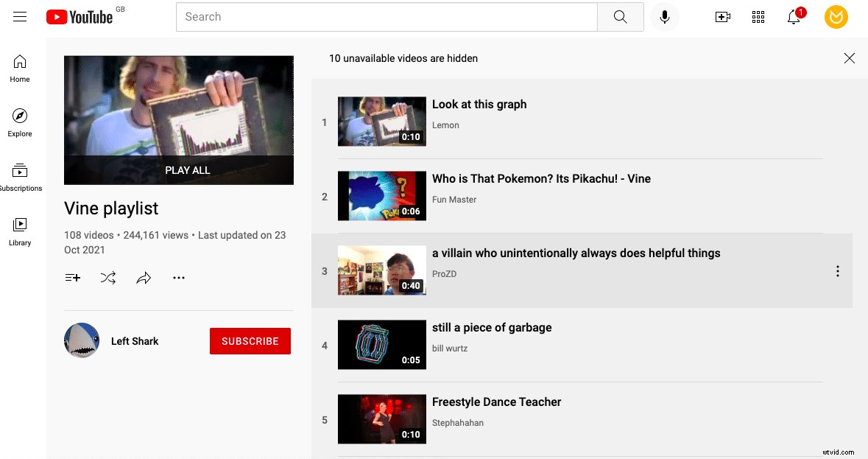Click inside the search field
This screenshot has width=868, height=459.
(387, 16)
